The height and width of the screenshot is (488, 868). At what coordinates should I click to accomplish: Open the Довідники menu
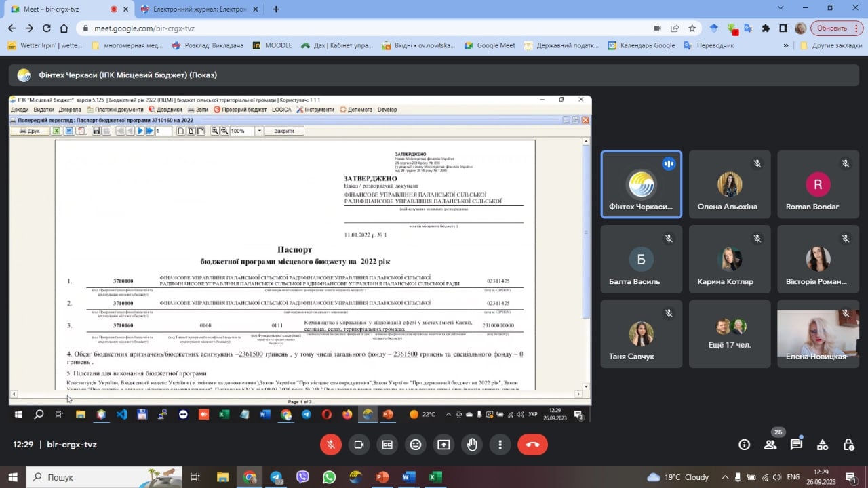click(x=165, y=110)
